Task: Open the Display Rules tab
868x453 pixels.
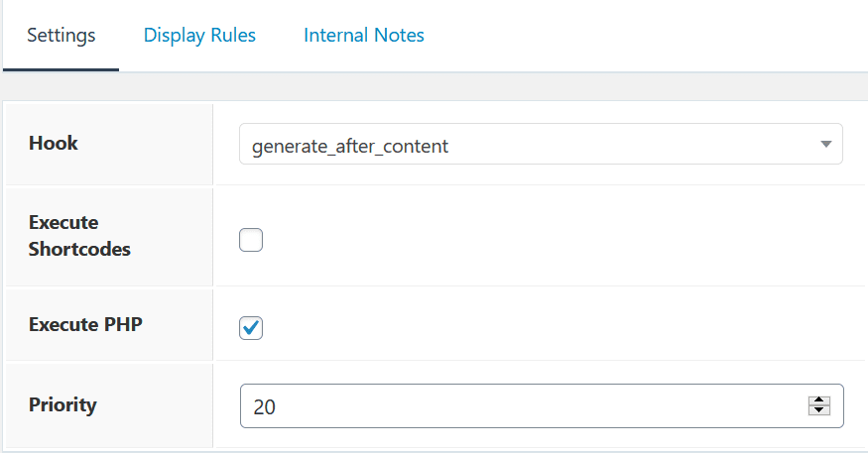Action: [199, 36]
